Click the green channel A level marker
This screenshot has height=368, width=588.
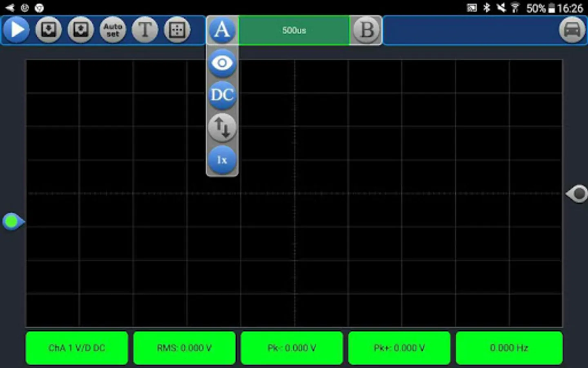13,222
